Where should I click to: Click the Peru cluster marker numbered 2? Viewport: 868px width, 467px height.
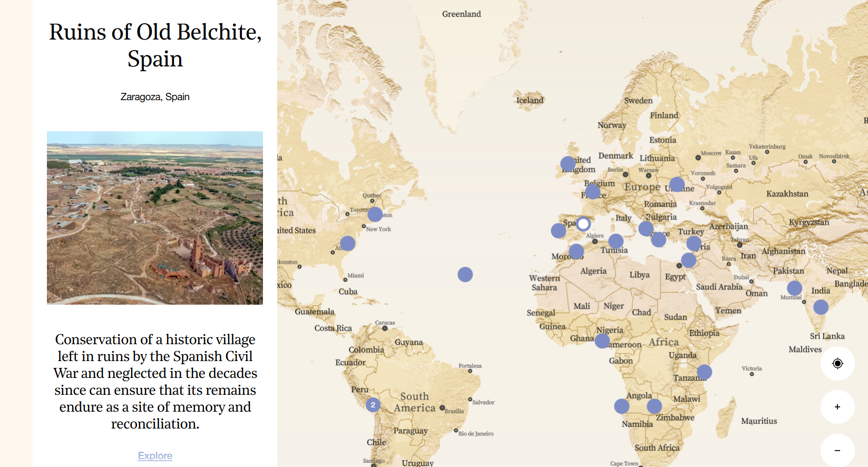373,405
